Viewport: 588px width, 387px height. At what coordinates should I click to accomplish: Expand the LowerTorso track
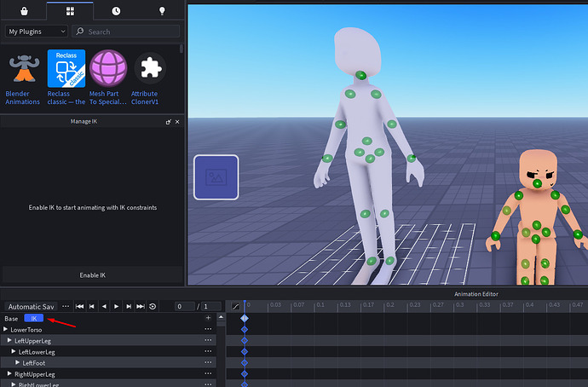(6, 329)
